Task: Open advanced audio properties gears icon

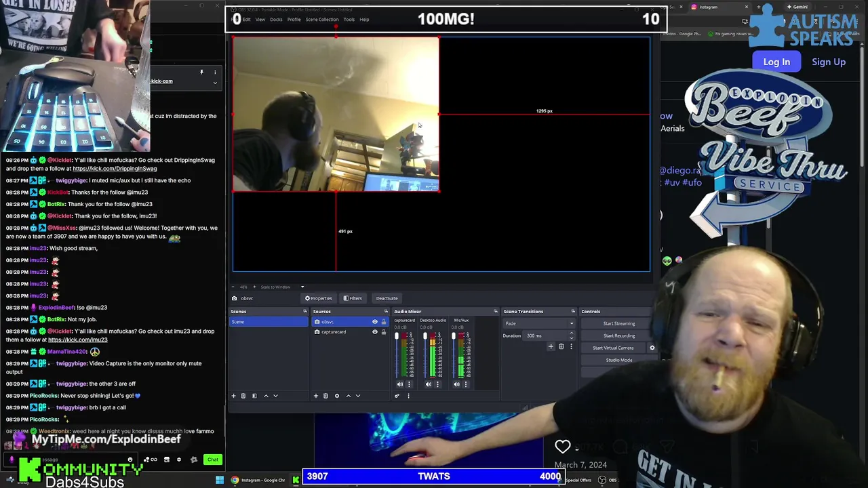Action: 397,396
